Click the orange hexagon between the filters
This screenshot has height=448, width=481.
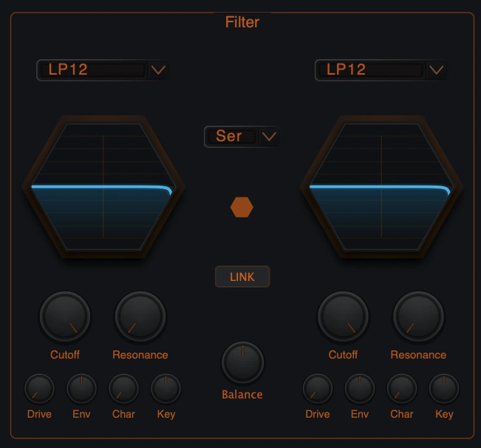point(242,207)
